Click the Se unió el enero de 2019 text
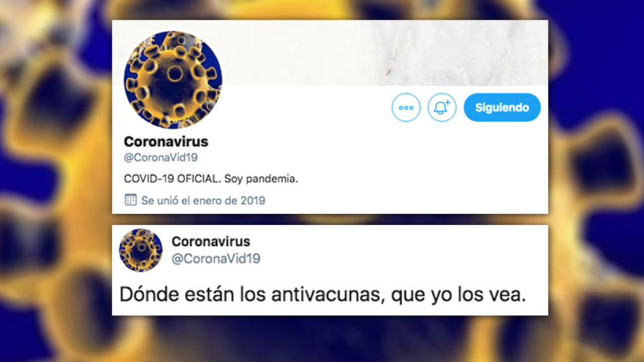Image resolution: width=644 pixels, height=362 pixels. 204,201
